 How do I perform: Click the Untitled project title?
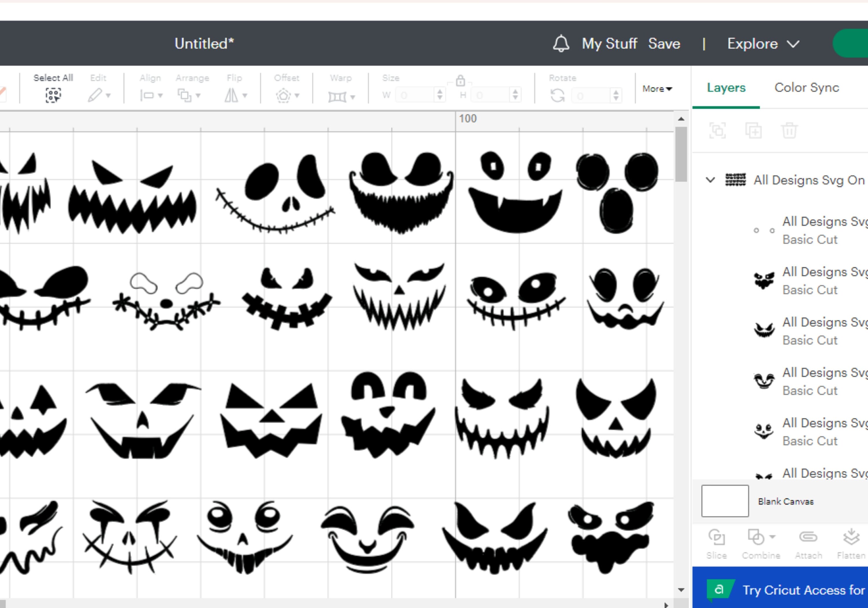click(x=204, y=43)
